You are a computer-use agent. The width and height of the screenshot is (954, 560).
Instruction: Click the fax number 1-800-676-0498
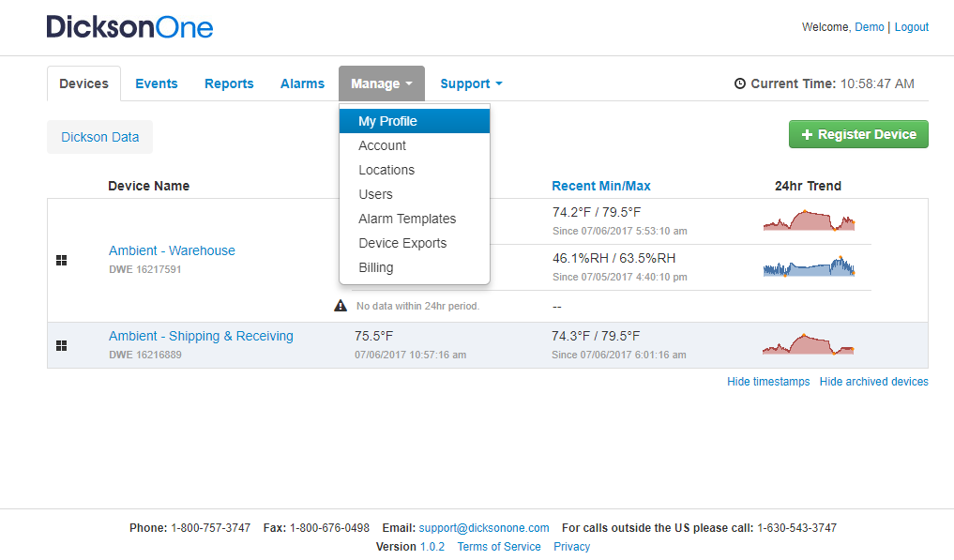click(329, 528)
